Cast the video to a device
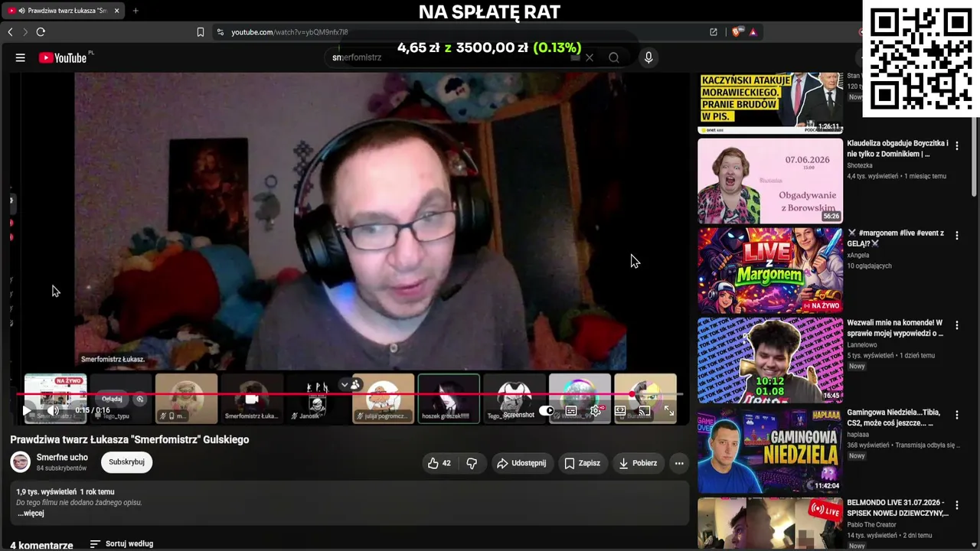The image size is (980, 551). tap(645, 411)
